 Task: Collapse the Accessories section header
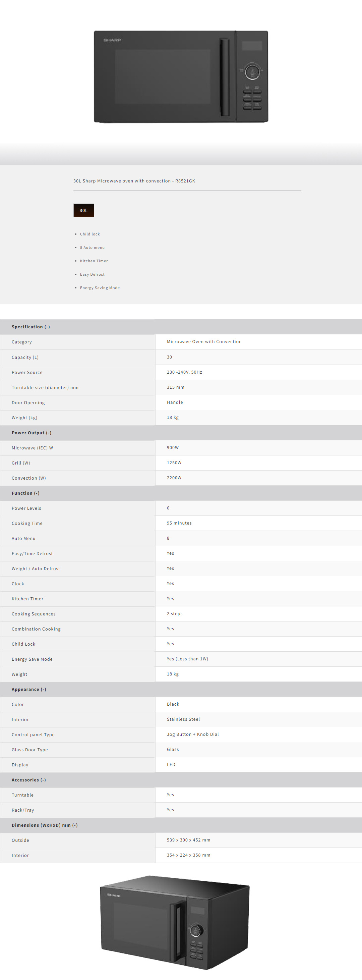tap(29, 780)
